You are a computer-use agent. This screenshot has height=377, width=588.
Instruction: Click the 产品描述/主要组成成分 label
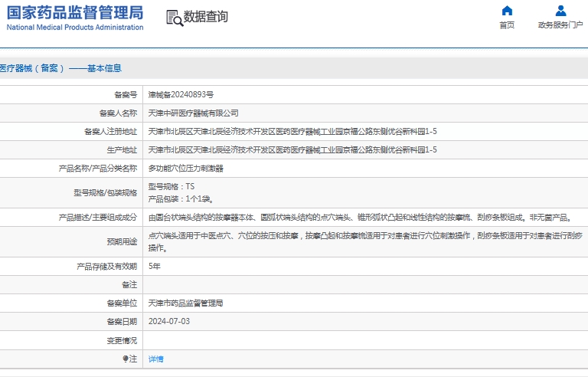pos(98,218)
